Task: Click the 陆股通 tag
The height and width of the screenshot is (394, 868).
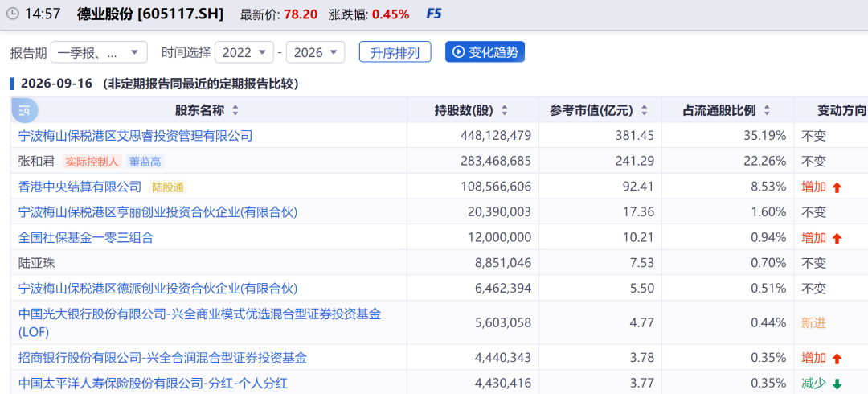Action: (x=167, y=187)
